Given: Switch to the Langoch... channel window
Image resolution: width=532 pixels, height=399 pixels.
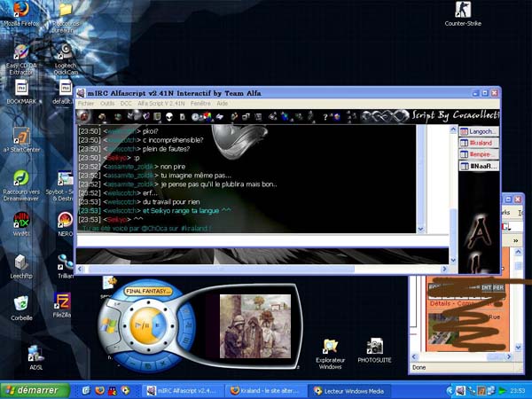Looking at the screenshot, I should [x=479, y=131].
